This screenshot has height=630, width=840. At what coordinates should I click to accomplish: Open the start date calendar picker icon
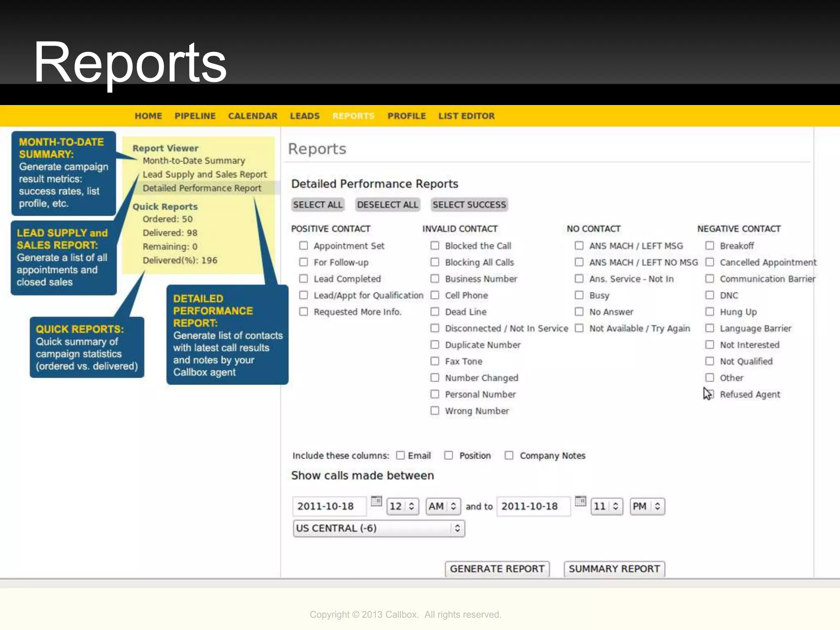pos(376,501)
